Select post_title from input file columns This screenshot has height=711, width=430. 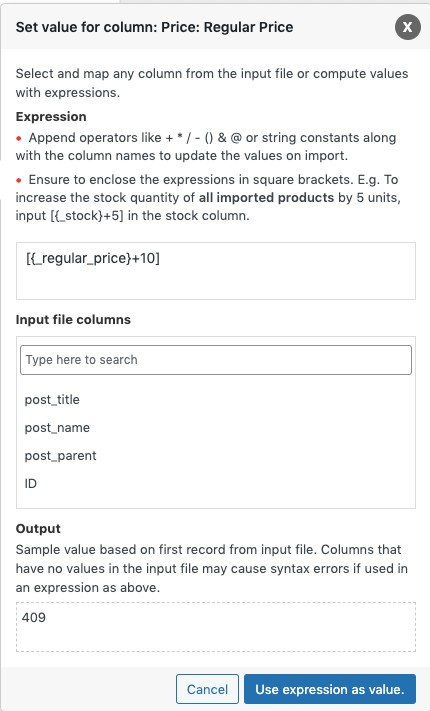coord(52,399)
